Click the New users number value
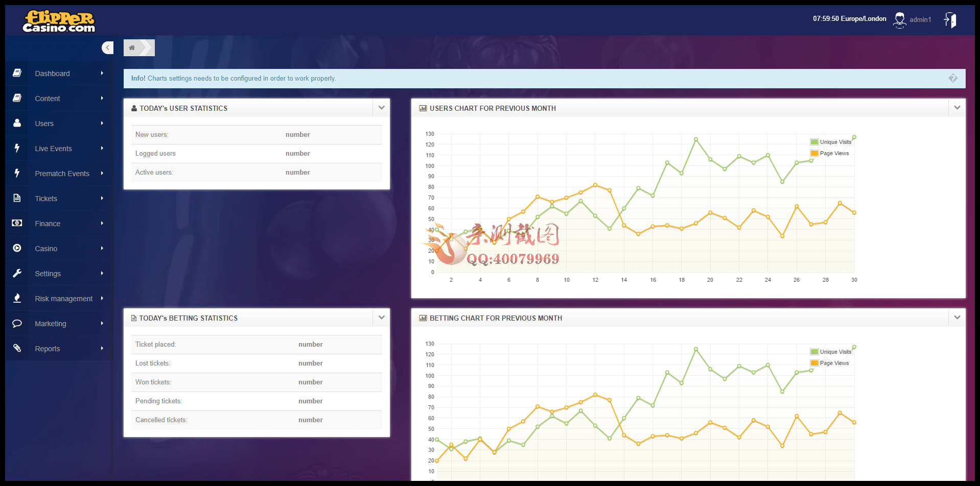This screenshot has height=486, width=980. (x=298, y=134)
